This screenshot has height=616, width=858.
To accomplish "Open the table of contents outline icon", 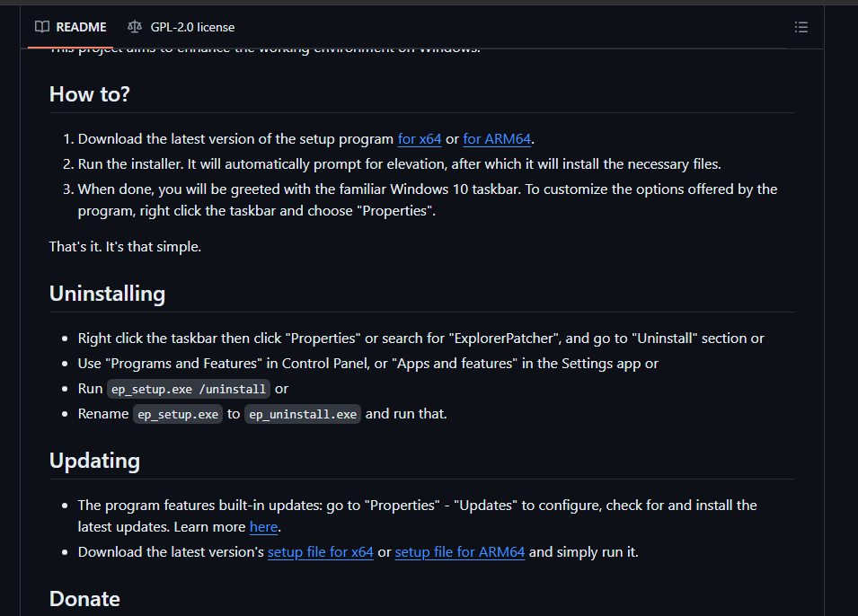I will [801, 27].
